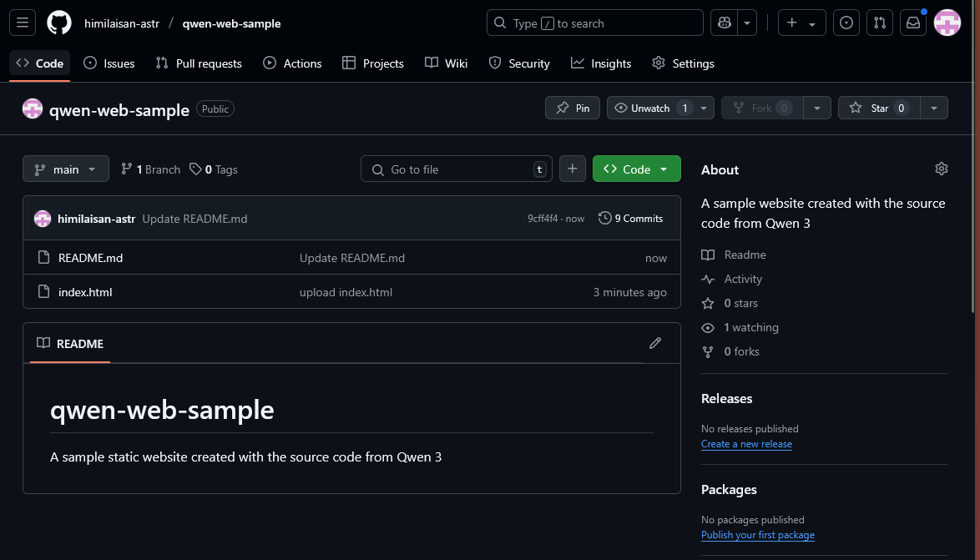Click Create a new release
Screen dimensions: 980x560
point(746,444)
